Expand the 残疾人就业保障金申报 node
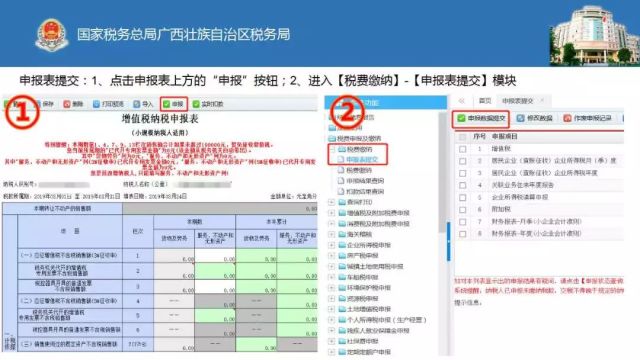Screen dimensions: 640x360 pos(331,330)
